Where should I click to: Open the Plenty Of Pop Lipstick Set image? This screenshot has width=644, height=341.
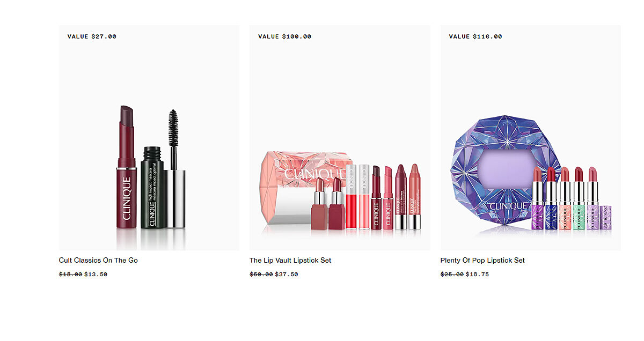pyautogui.click(x=531, y=138)
